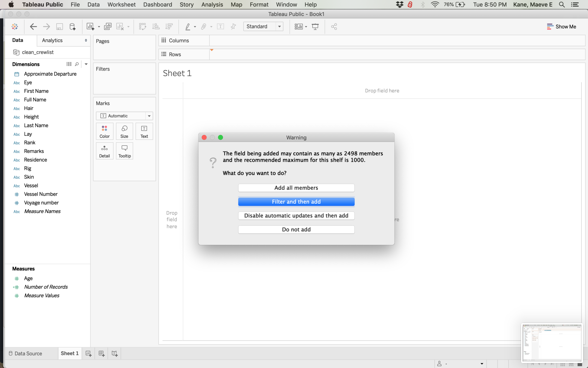This screenshot has width=588, height=368.
Task: Open the Tooltip marks card
Action: (124, 151)
